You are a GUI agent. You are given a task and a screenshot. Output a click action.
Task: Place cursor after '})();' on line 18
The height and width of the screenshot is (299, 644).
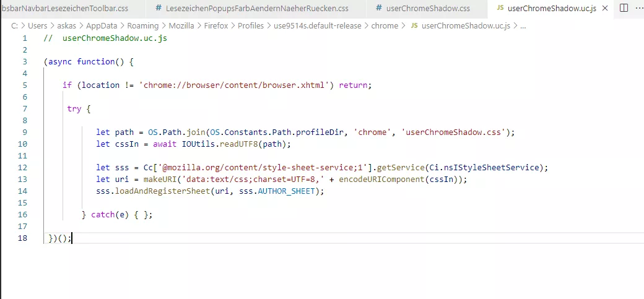click(x=72, y=238)
